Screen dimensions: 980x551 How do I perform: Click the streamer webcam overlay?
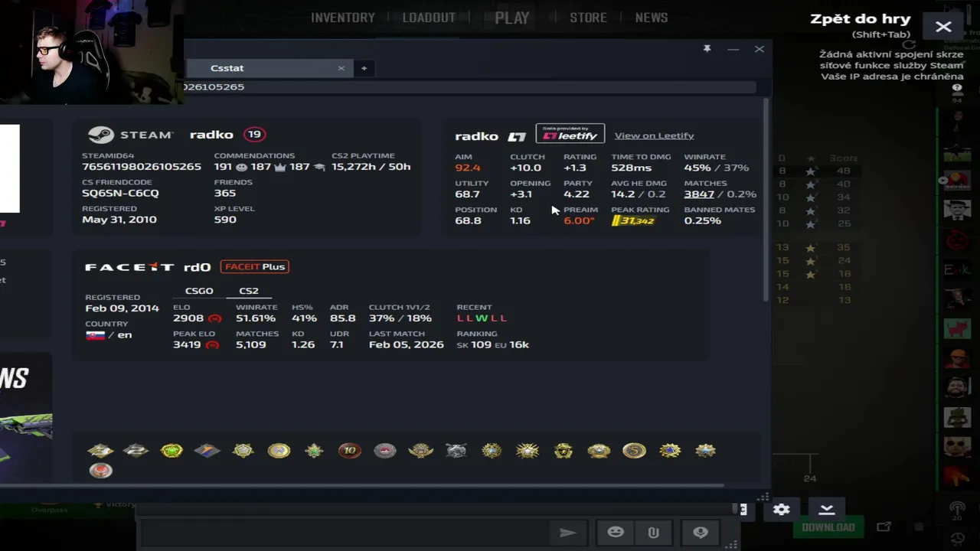92,52
